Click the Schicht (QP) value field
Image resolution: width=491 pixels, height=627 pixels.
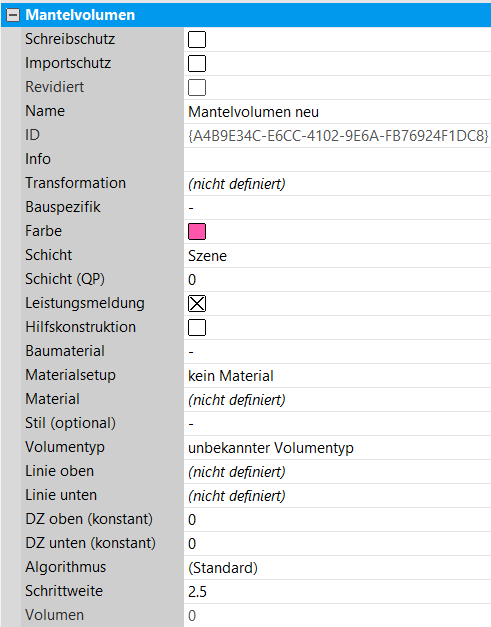click(337, 280)
